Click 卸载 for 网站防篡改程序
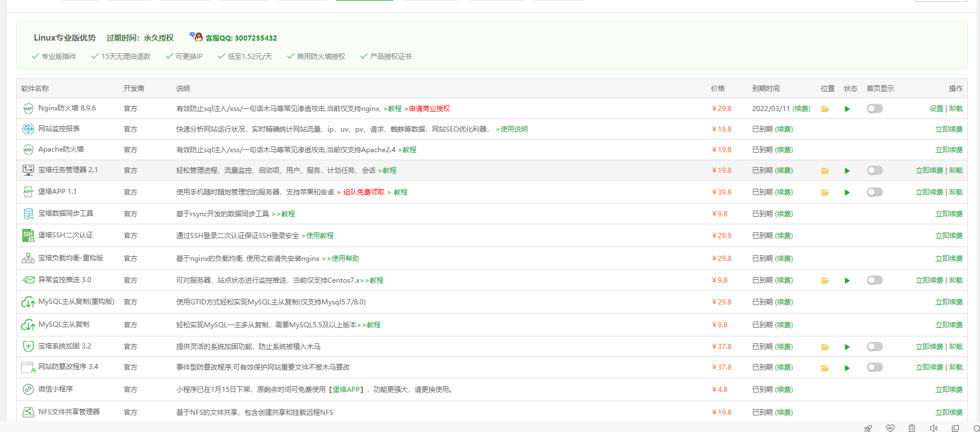The height and width of the screenshot is (432, 980). click(x=956, y=367)
